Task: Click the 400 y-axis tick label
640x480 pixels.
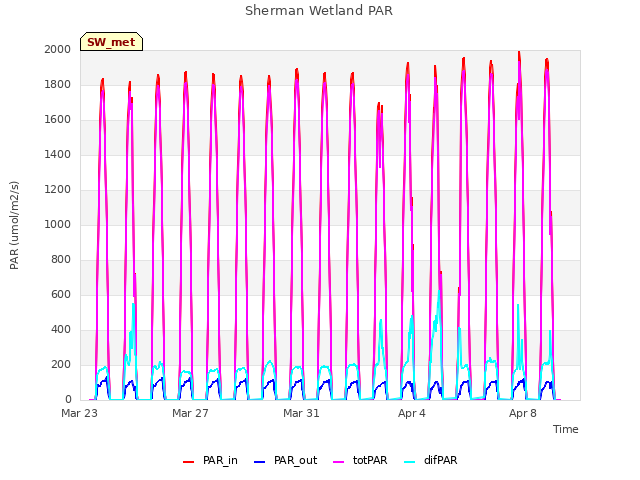Action: tap(61, 329)
